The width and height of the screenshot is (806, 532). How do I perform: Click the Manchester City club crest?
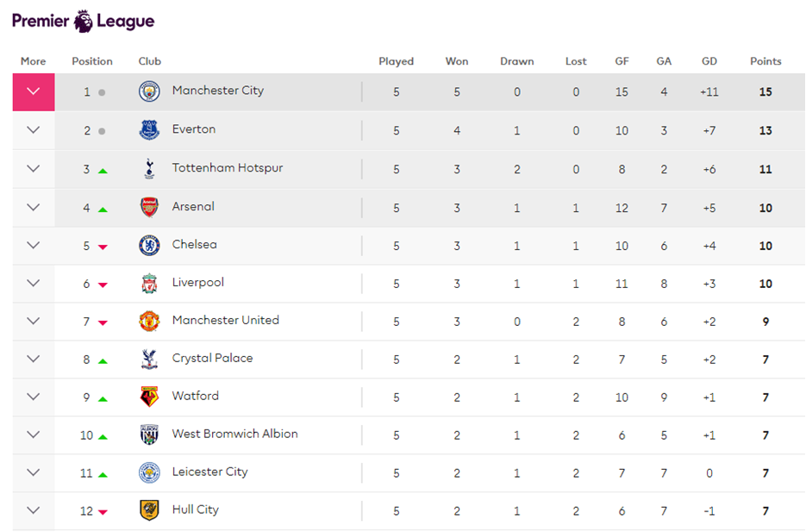coord(150,91)
